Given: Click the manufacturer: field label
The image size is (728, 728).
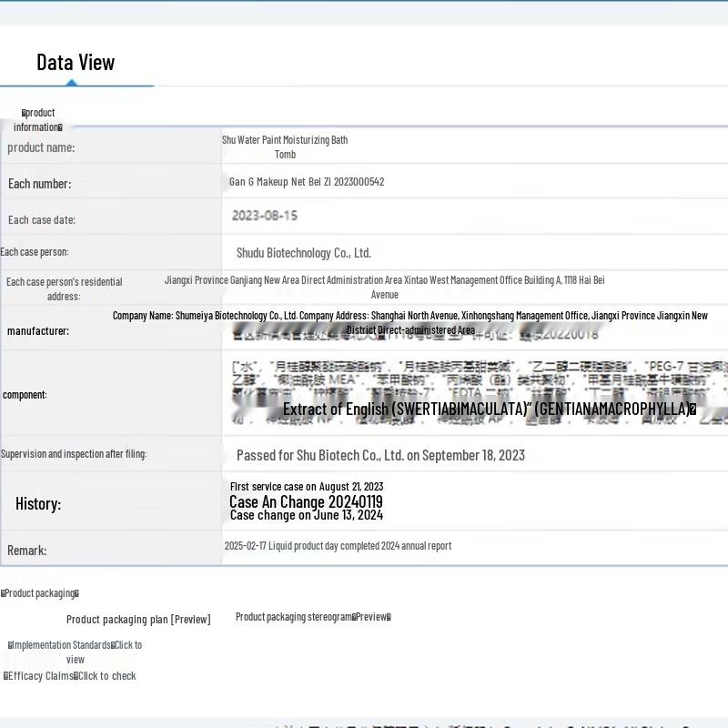Looking at the screenshot, I should pyautogui.click(x=38, y=330).
